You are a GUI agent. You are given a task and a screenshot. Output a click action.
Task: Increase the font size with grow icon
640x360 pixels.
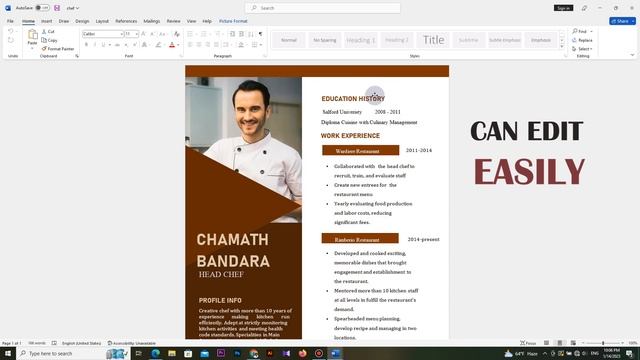coord(144,34)
